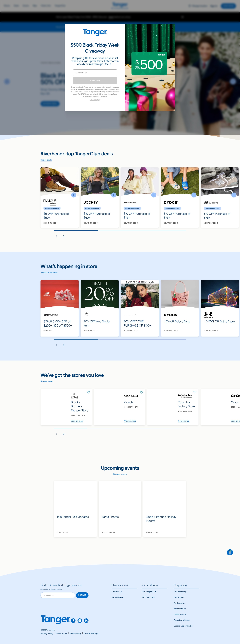
Task: Add the Crocs TangerClub deal with plus icon
Action: 194,195
